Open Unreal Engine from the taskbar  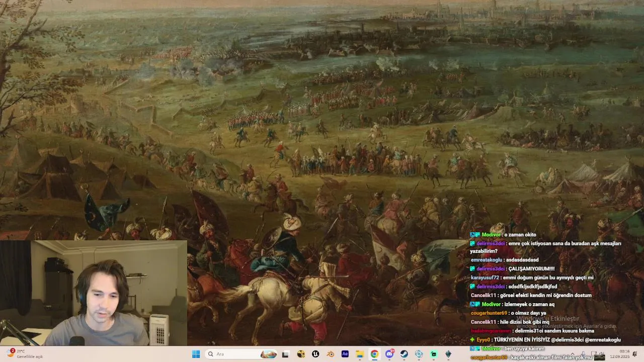click(315, 354)
